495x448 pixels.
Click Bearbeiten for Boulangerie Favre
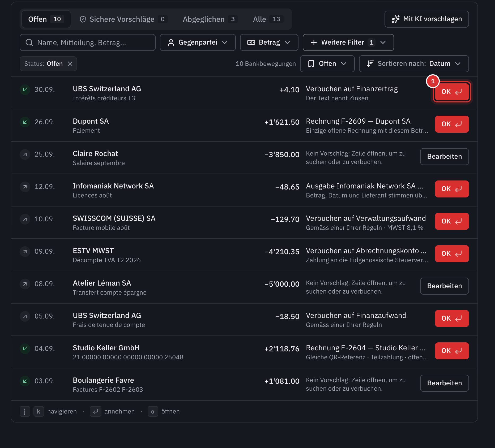444,383
